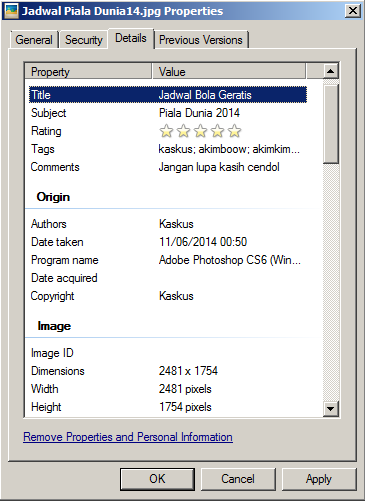
Task: Edit the Copyright value Kaskus
Action: coord(176,296)
